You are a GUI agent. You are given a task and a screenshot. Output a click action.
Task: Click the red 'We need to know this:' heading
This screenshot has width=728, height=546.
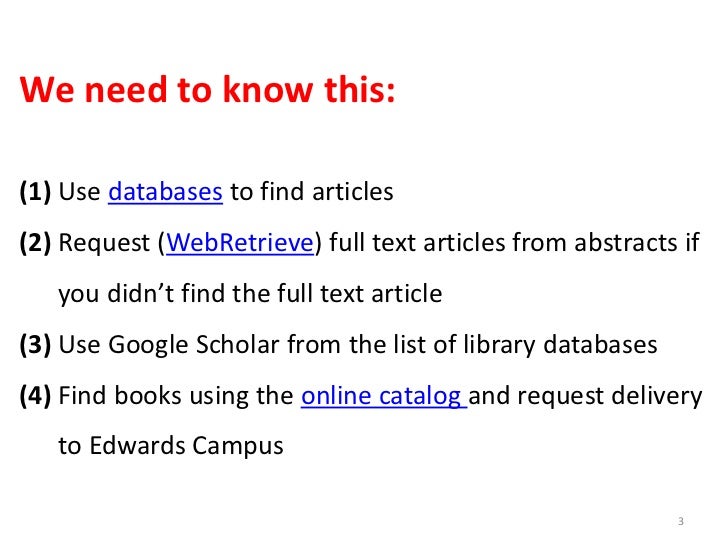coord(208,89)
